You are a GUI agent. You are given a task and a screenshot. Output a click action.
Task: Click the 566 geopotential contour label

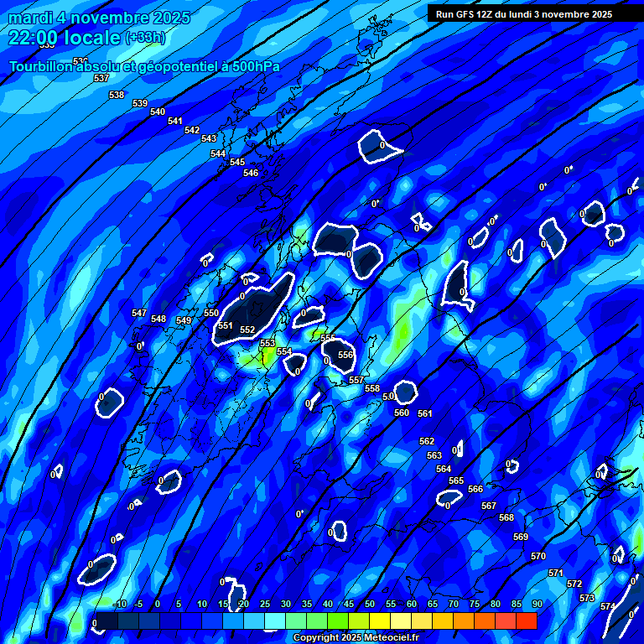click(475, 489)
